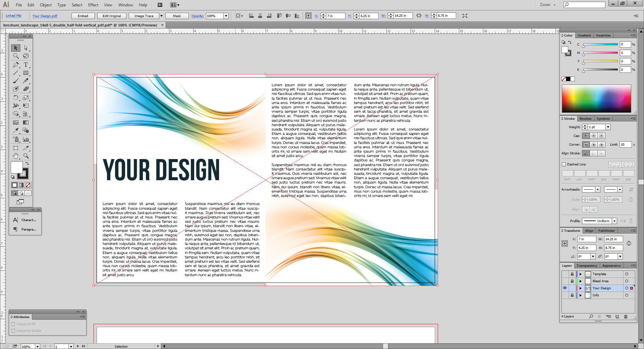Viewport: 644px width, 349px height.
Task: Create a new layer in the Layers panel
Action: [x=617, y=316]
